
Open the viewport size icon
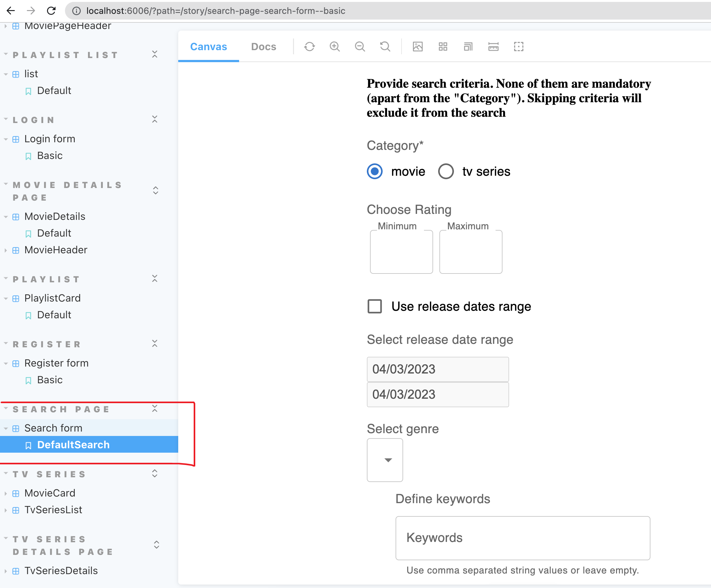[x=468, y=47]
